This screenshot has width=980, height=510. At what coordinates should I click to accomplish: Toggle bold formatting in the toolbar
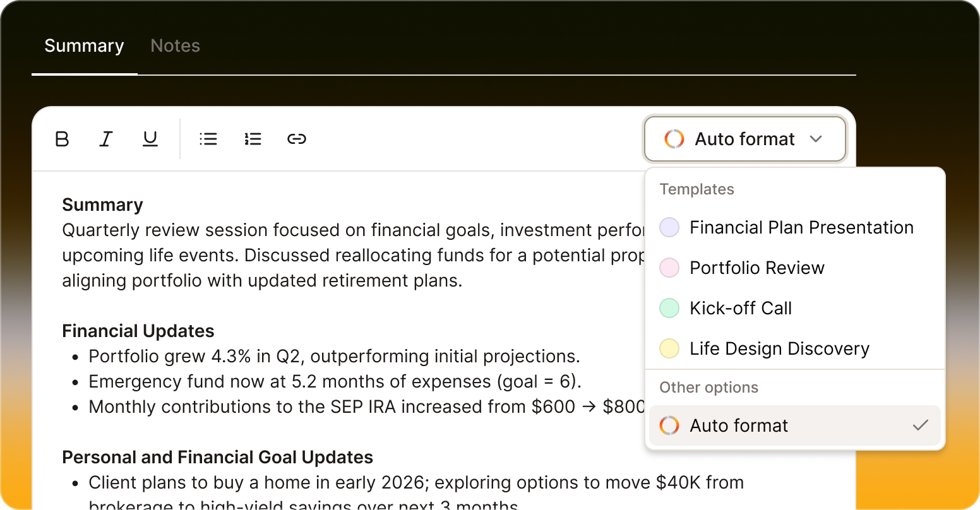click(62, 139)
